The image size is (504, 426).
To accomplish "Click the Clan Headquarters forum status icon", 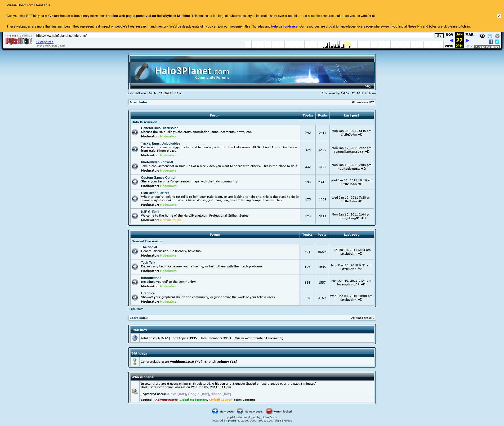I will 135,199.
